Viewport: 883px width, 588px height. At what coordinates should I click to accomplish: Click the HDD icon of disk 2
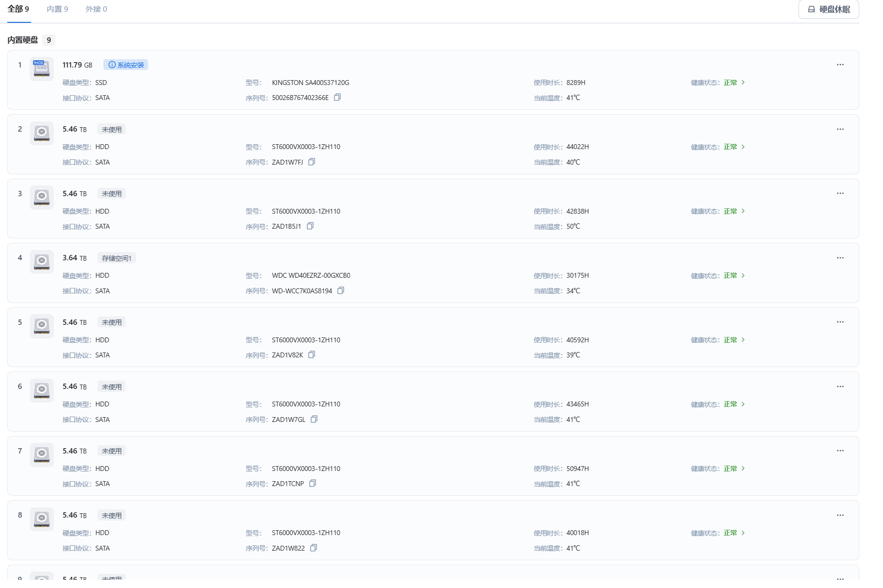click(x=42, y=133)
